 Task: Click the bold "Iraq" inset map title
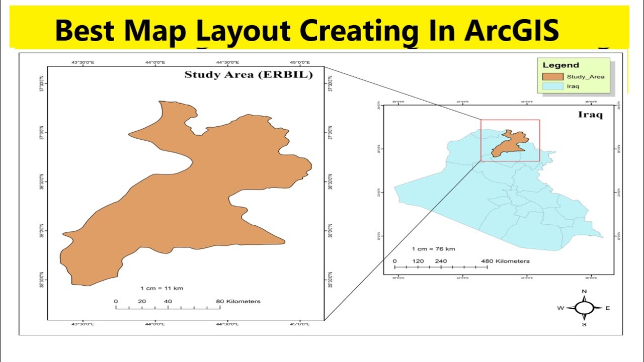click(x=590, y=115)
